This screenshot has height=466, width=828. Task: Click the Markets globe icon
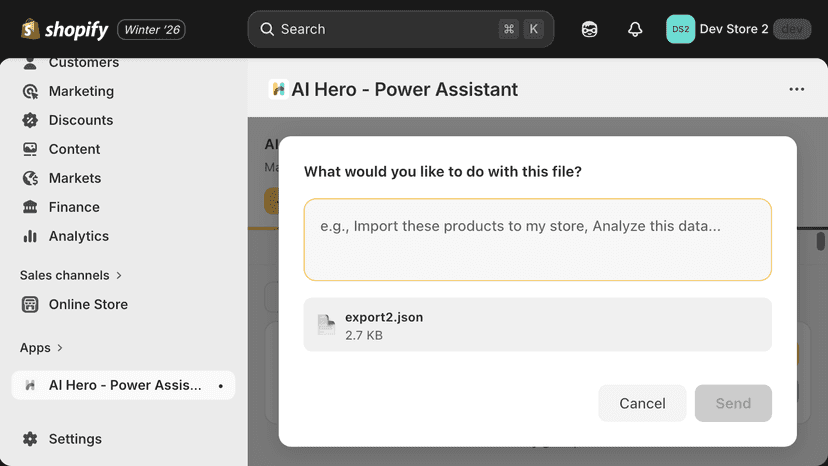click(x=30, y=179)
